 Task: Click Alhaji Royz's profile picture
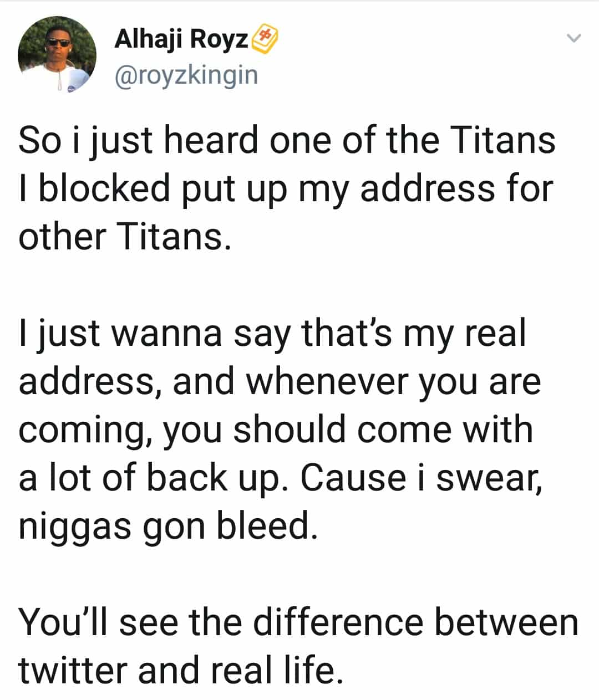coord(57,54)
